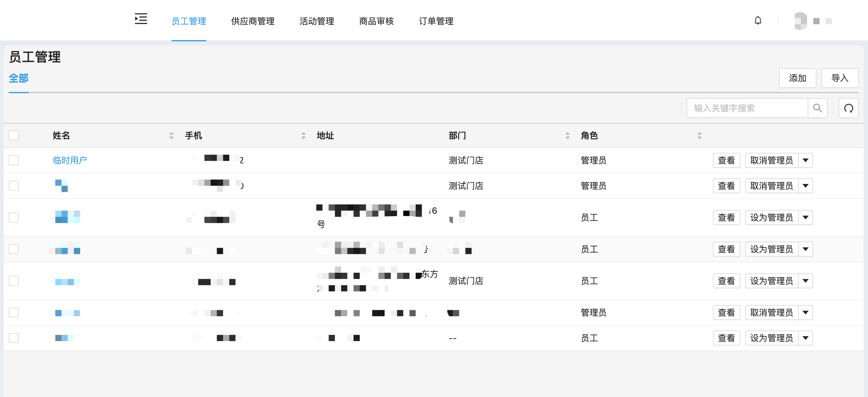Screen dimensions: 868x397
Task: Sort by 角色 column arrows
Action: pos(699,135)
